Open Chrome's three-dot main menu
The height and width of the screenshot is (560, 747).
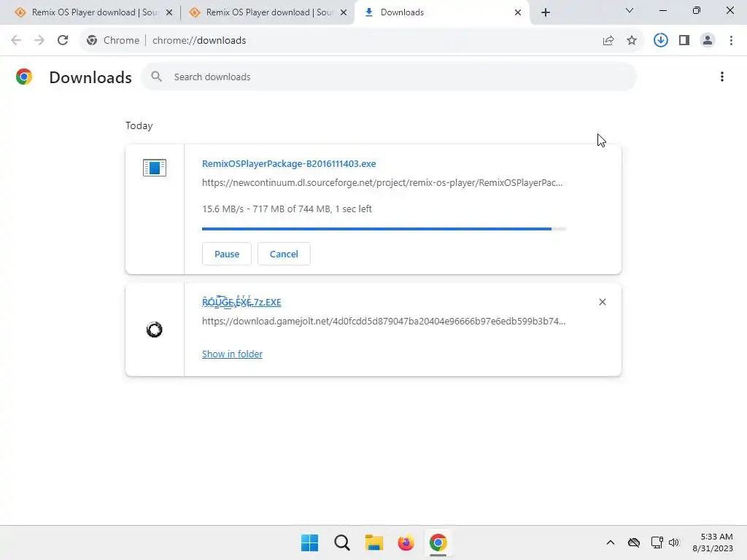pyautogui.click(x=731, y=40)
